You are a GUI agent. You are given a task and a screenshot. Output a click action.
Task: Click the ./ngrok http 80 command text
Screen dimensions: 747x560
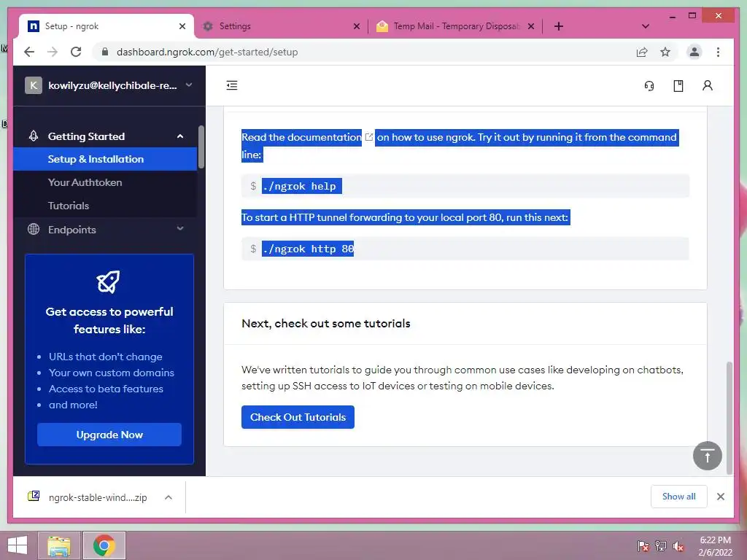tap(308, 249)
